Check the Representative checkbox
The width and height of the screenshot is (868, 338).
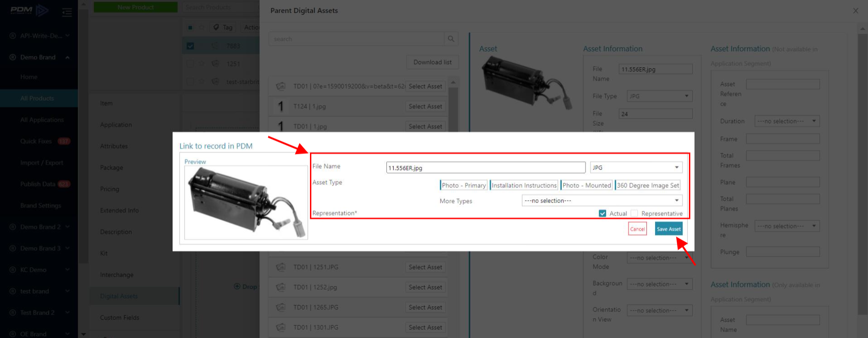coord(634,213)
